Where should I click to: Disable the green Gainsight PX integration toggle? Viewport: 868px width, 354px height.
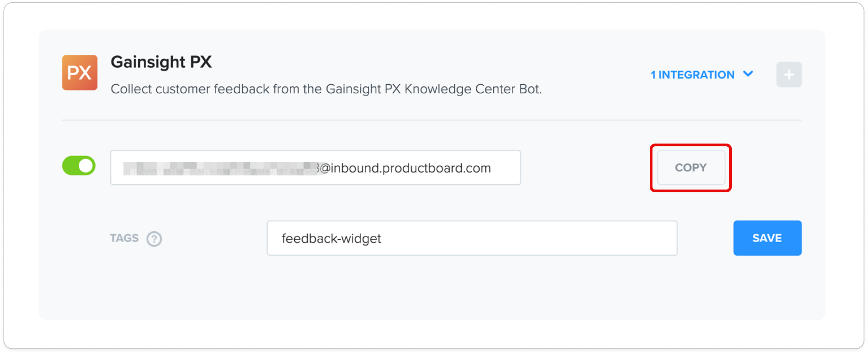pos(79,166)
